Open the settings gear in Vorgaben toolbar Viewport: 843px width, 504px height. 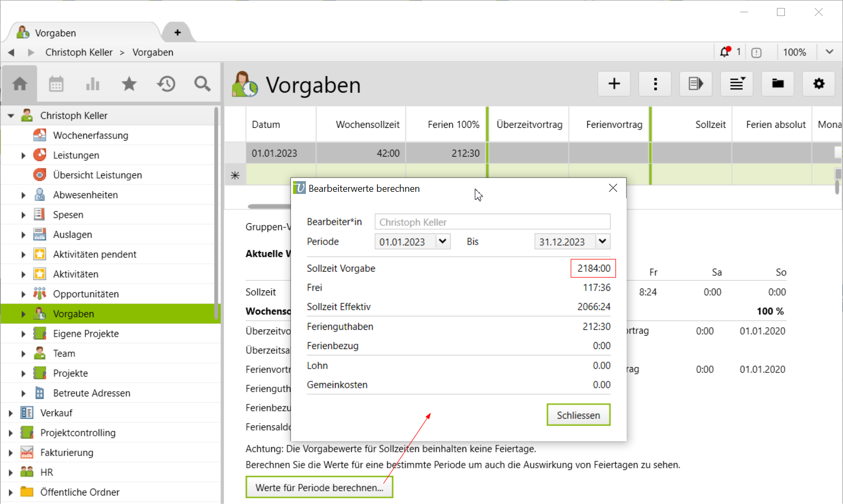click(818, 84)
